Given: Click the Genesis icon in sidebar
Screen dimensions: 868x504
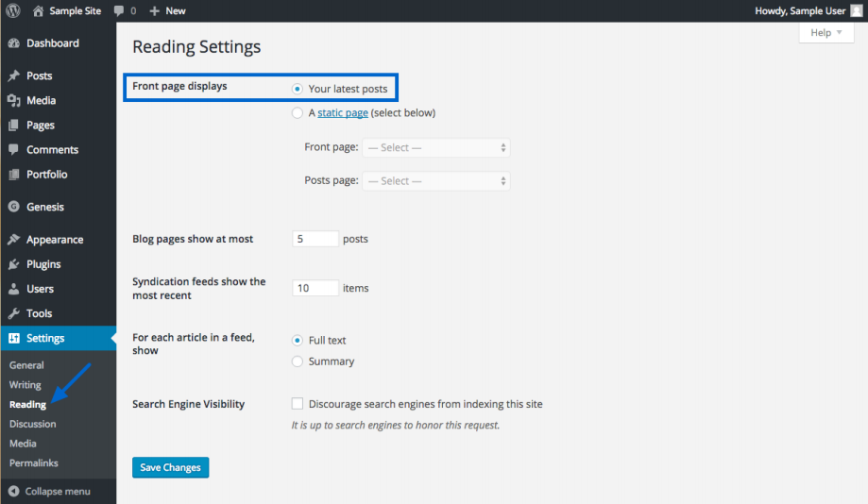Looking at the screenshot, I should [x=13, y=207].
